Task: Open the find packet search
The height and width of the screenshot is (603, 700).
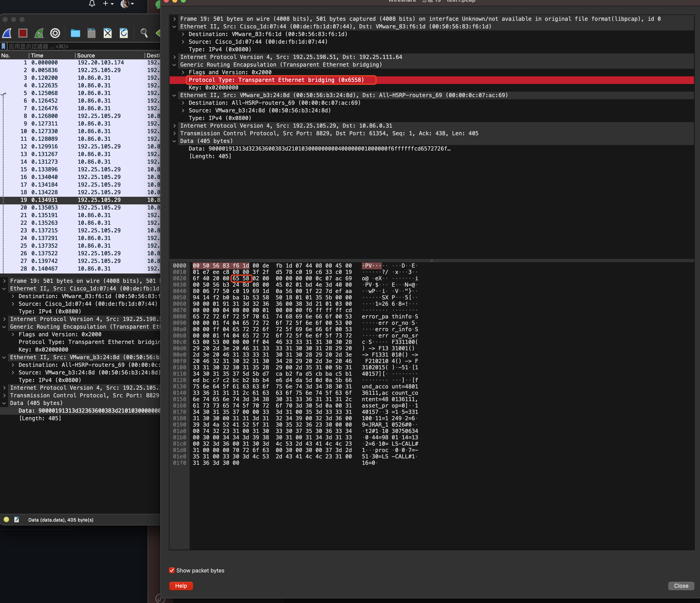Action: (x=144, y=33)
